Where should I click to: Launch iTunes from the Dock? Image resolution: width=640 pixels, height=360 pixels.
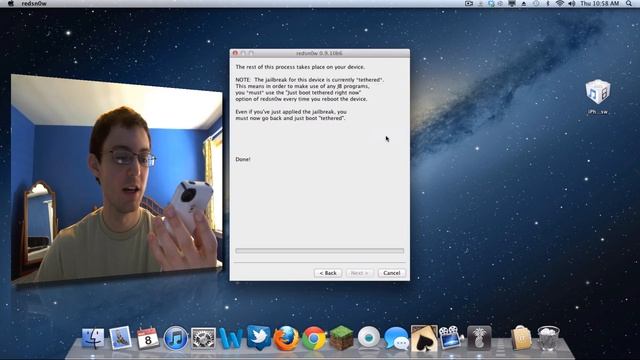pyautogui.click(x=176, y=339)
